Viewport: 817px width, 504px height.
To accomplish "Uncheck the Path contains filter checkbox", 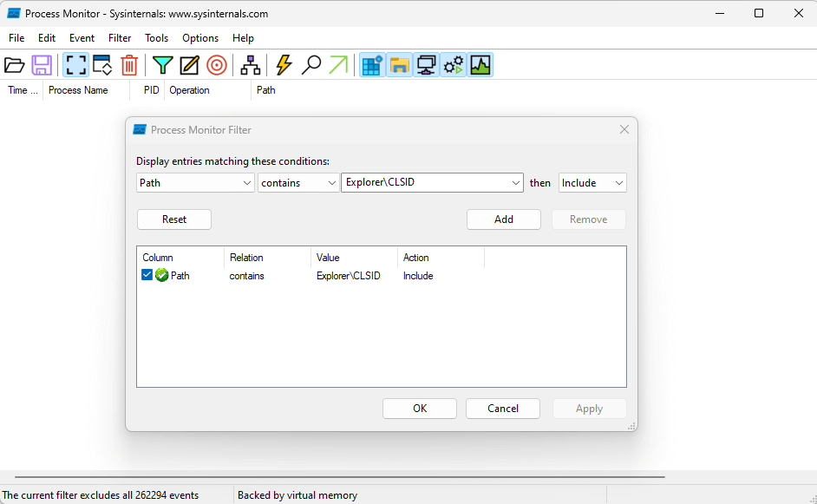I will [147, 275].
